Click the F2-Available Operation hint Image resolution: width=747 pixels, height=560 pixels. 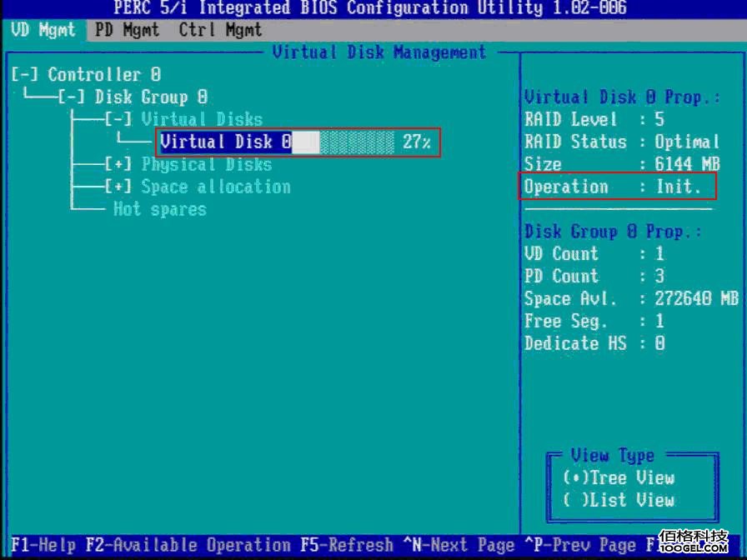pos(188,545)
